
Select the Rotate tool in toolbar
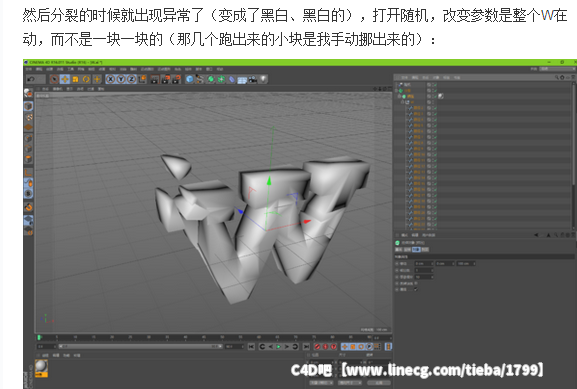tap(86, 79)
